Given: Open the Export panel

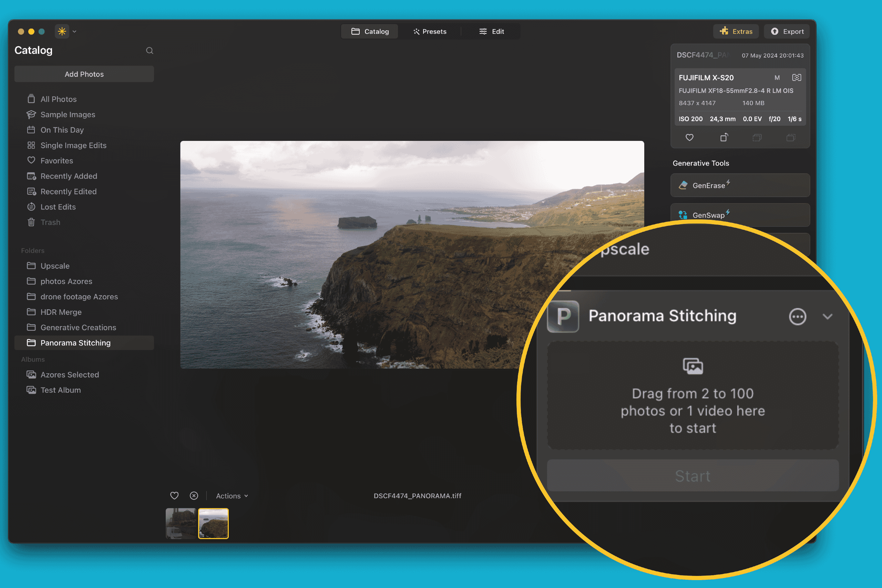Looking at the screenshot, I should click(786, 31).
